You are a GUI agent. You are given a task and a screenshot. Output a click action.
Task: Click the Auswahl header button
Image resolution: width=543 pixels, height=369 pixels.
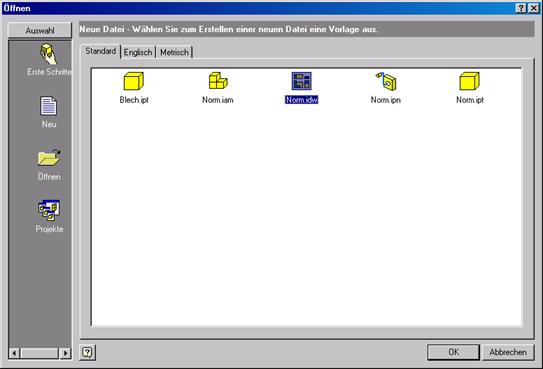coord(40,30)
